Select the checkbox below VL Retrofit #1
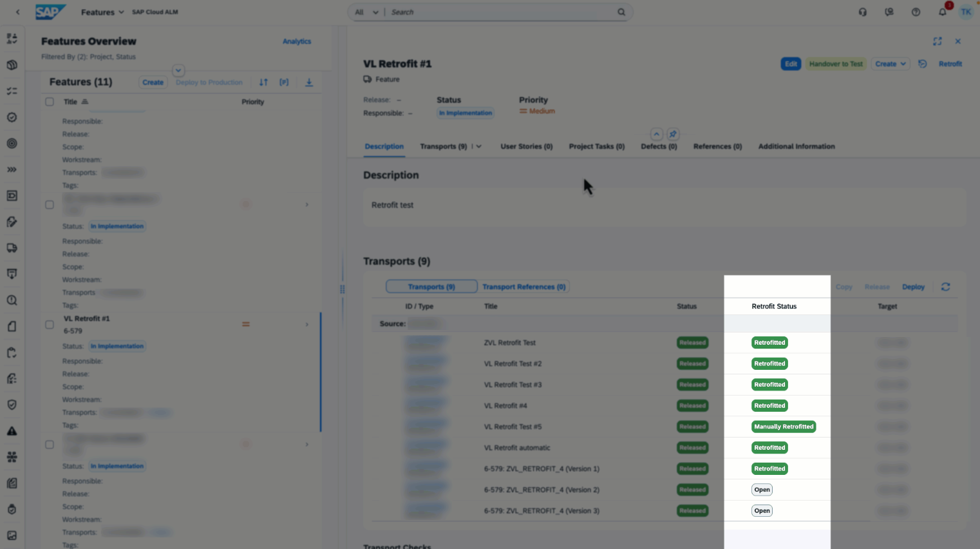 click(x=50, y=445)
